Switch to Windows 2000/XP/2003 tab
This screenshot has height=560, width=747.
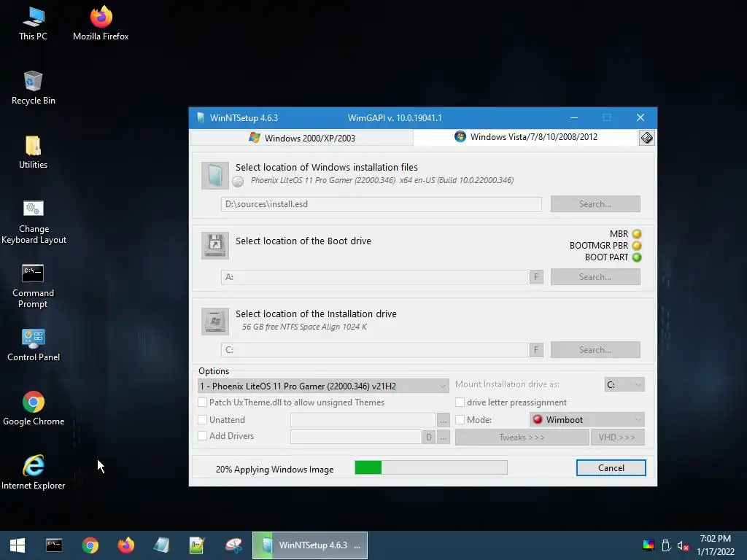(x=302, y=138)
